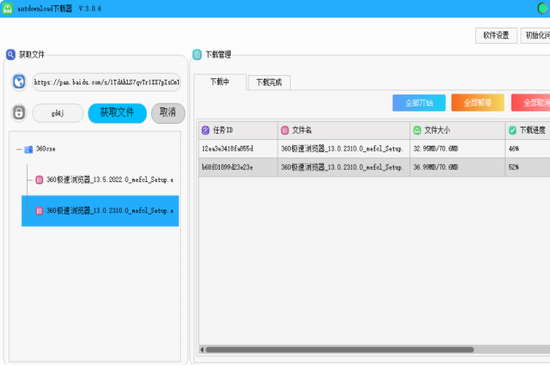Click the 获取文件 button
The image size is (550, 365).
pyautogui.click(x=117, y=113)
